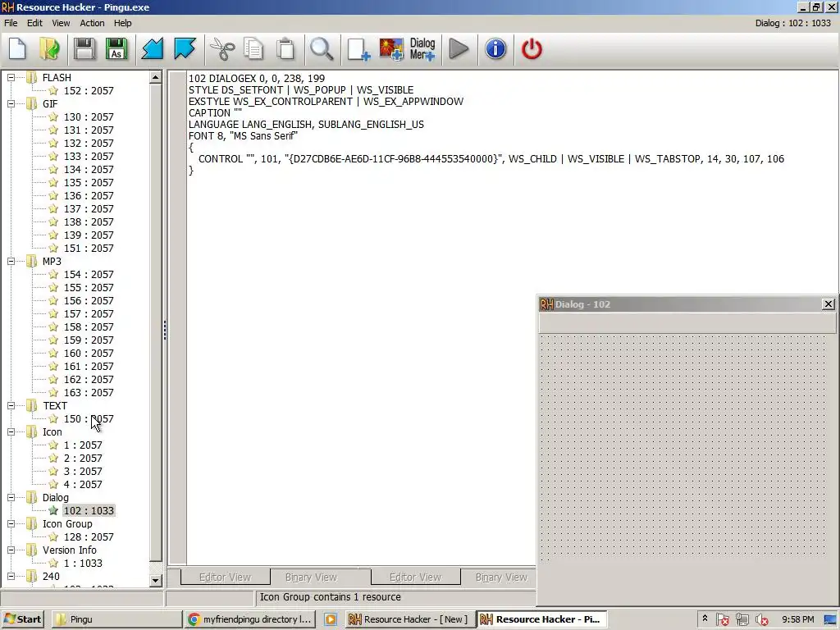840x630 pixels.
Task: Collapse the 240 folder node
Action: pyautogui.click(x=11, y=577)
